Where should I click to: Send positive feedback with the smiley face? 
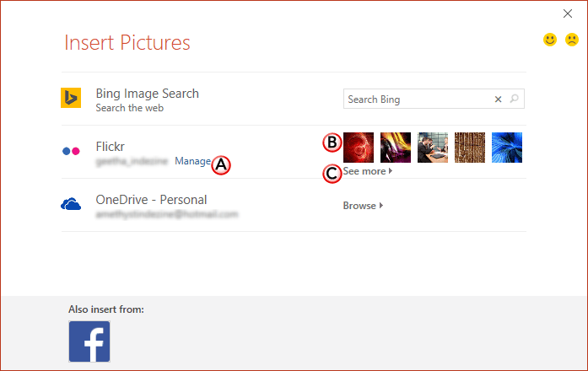click(550, 40)
